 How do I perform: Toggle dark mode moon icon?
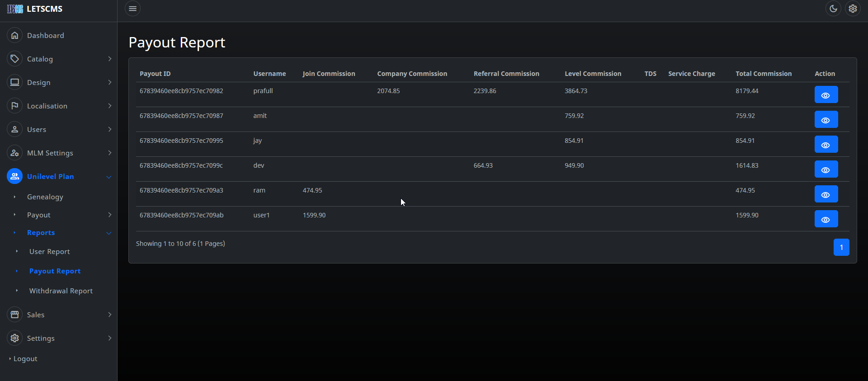[833, 9]
